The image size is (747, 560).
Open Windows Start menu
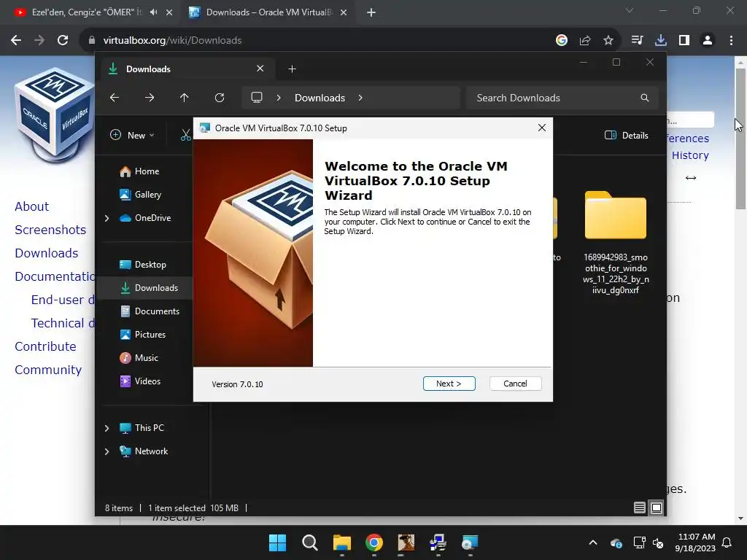(x=277, y=542)
